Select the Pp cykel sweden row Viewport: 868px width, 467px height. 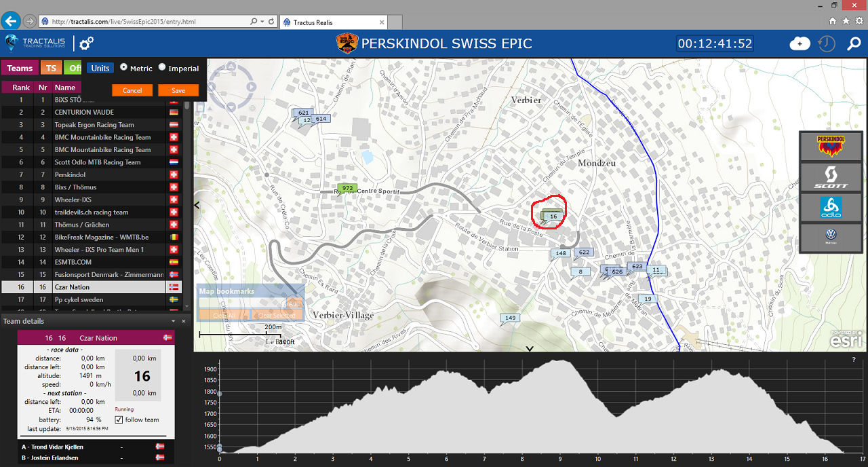click(x=92, y=299)
